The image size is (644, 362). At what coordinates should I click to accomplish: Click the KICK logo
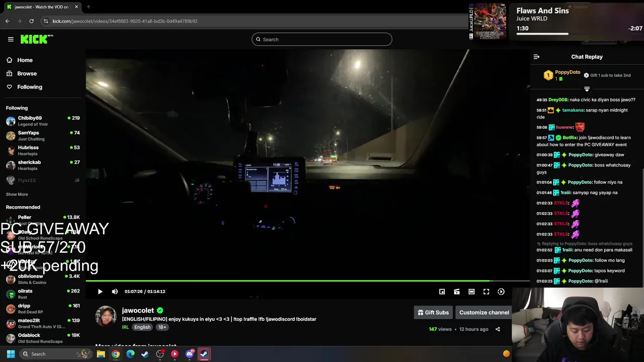37,39
